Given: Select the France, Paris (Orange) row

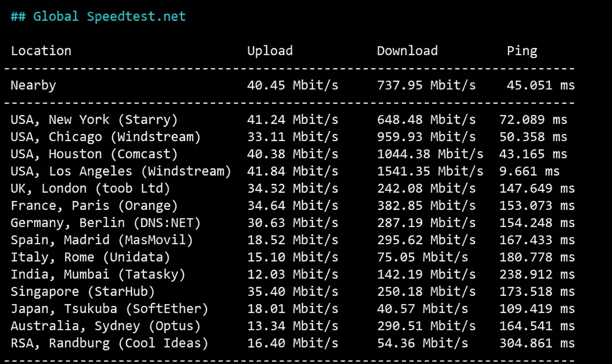Looking at the screenshot, I should (x=94, y=206).
